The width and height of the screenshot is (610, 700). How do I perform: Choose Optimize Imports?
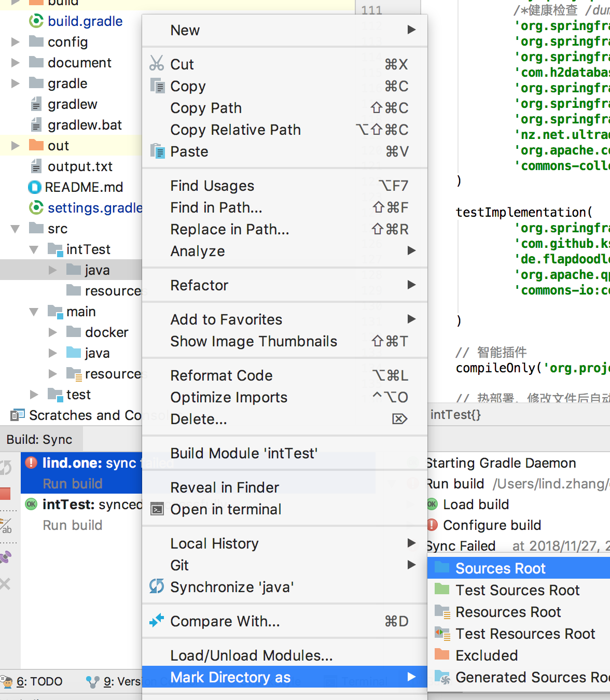285,397
